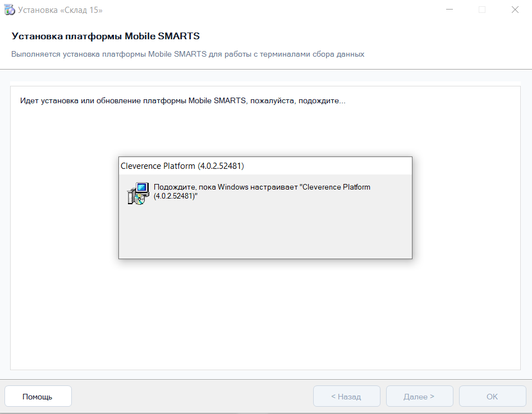Click the subtitle starting with Выполняется установка
Screen dimensions: 532x414
[x=187, y=54]
